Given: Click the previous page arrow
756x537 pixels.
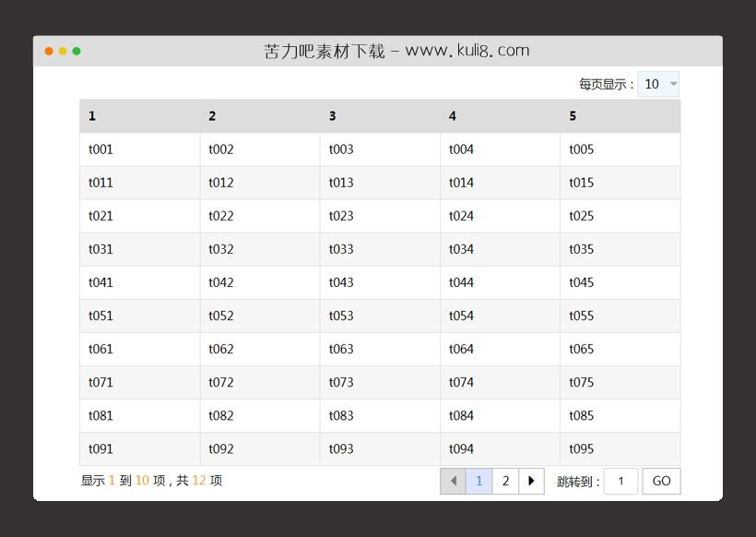Looking at the screenshot, I should [x=454, y=481].
